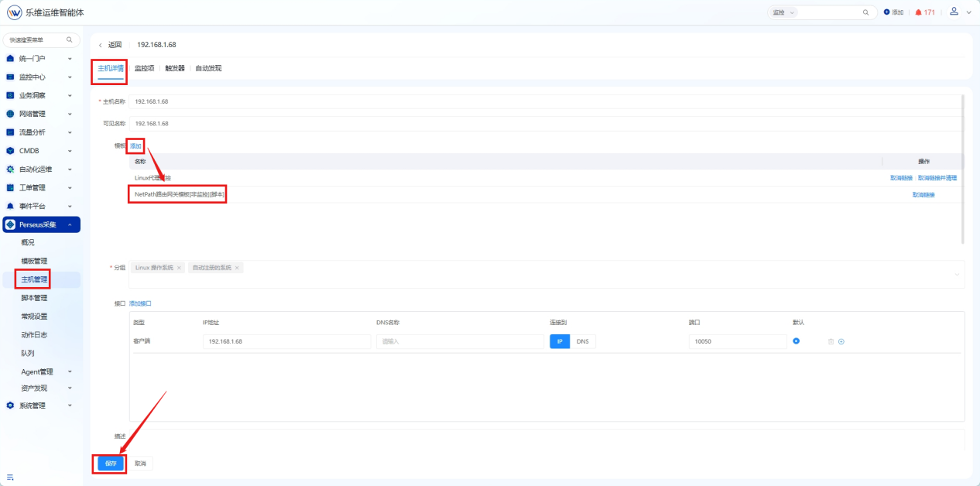Click the 事件平台 bell icon
The height and width of the screenshot is (486, 980).
coord(10,206)
